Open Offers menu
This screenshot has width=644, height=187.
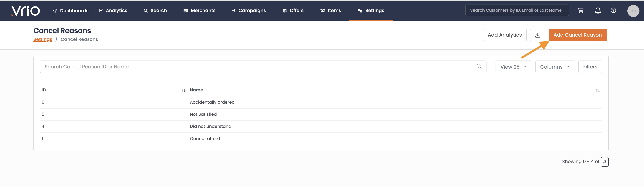[x=293, y=11]
